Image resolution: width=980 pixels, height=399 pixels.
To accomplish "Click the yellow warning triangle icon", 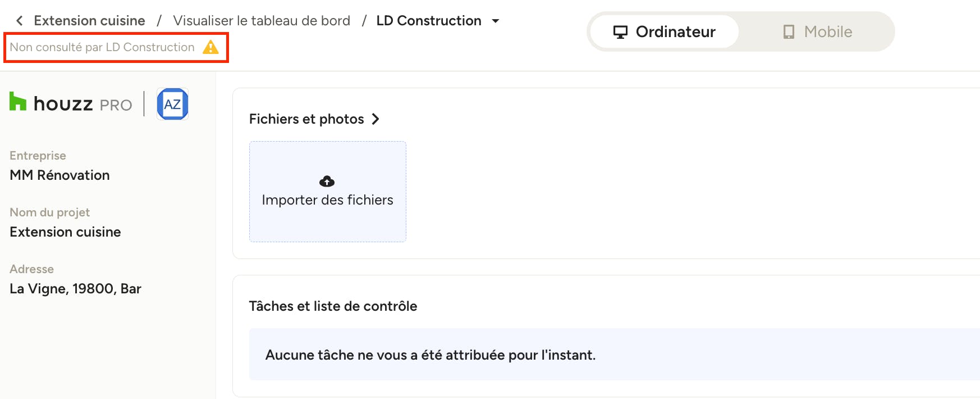I will coord(210,47).
